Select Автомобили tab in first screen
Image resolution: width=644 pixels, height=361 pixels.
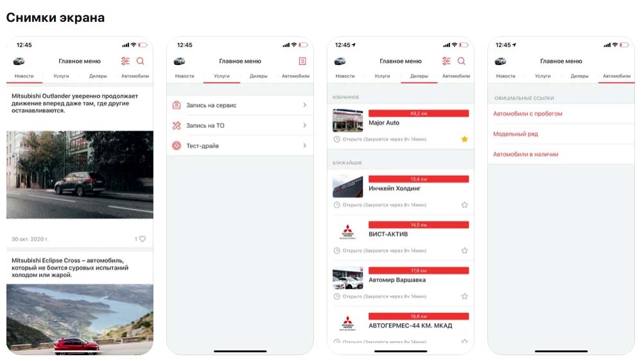(x=135, y=76)
